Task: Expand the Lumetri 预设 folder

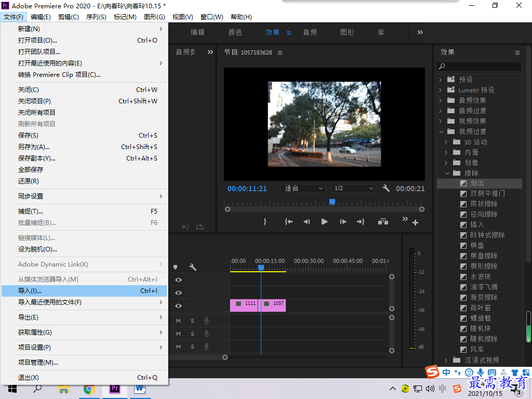Action: (441, 90)
